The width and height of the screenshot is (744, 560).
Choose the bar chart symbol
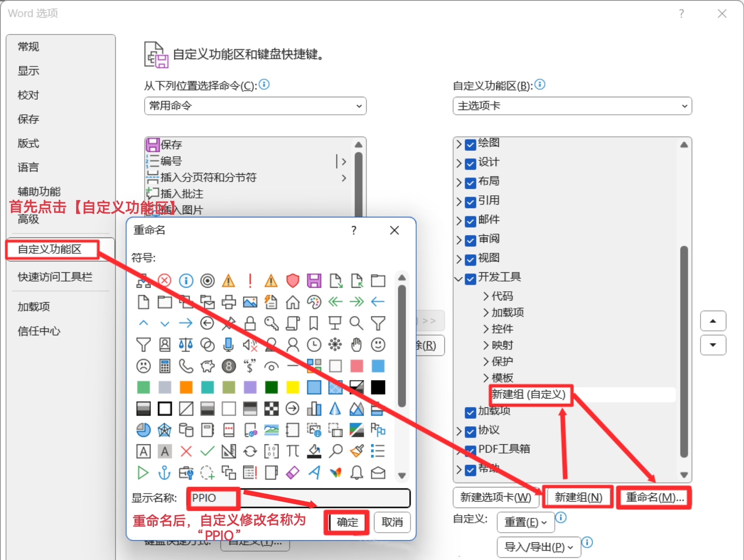pyautogui.click(x=314, y=409)
